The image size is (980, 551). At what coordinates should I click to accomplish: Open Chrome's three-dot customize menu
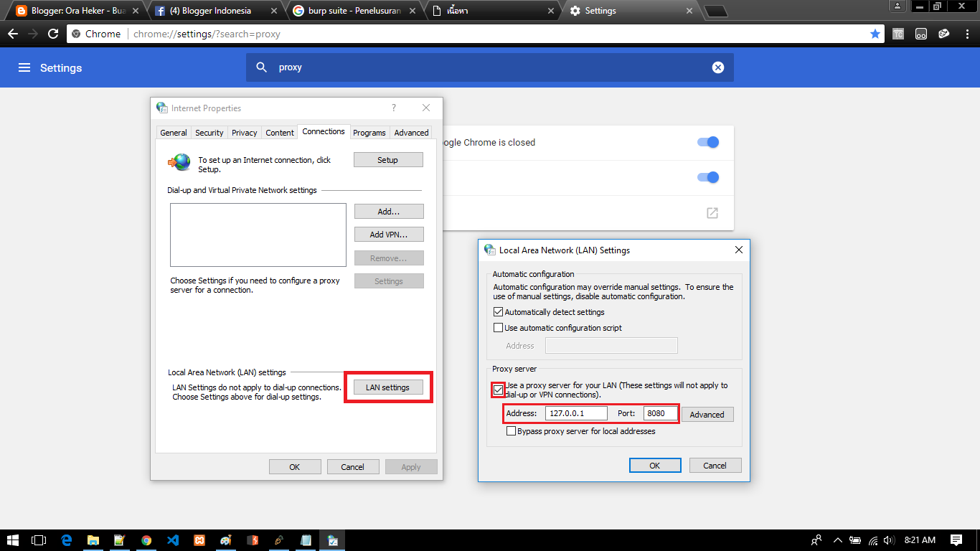966,33
